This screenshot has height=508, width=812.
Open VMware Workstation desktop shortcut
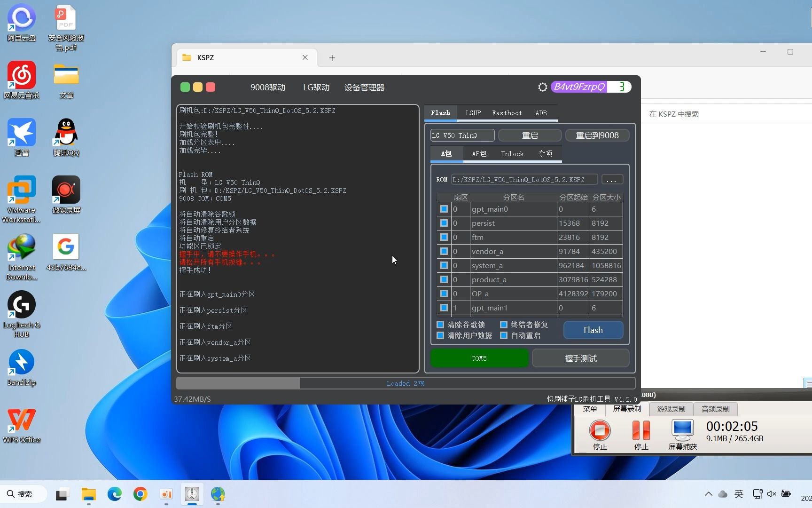[22, 199]
